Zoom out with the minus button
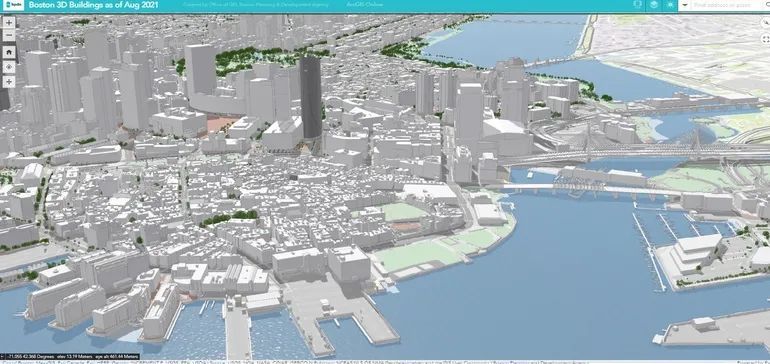This screenshot has width=770, height=364. pos(9,35)
